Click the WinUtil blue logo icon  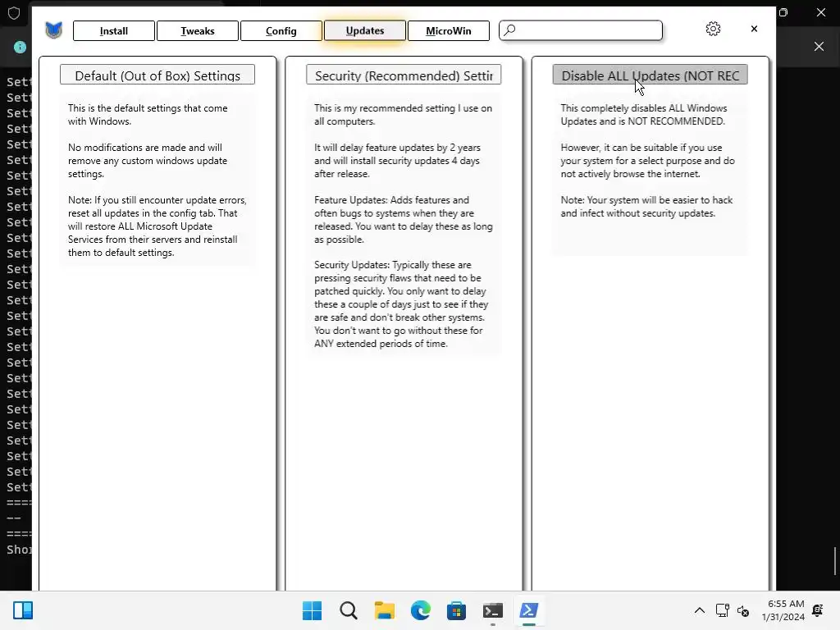(x=53, y=30)
